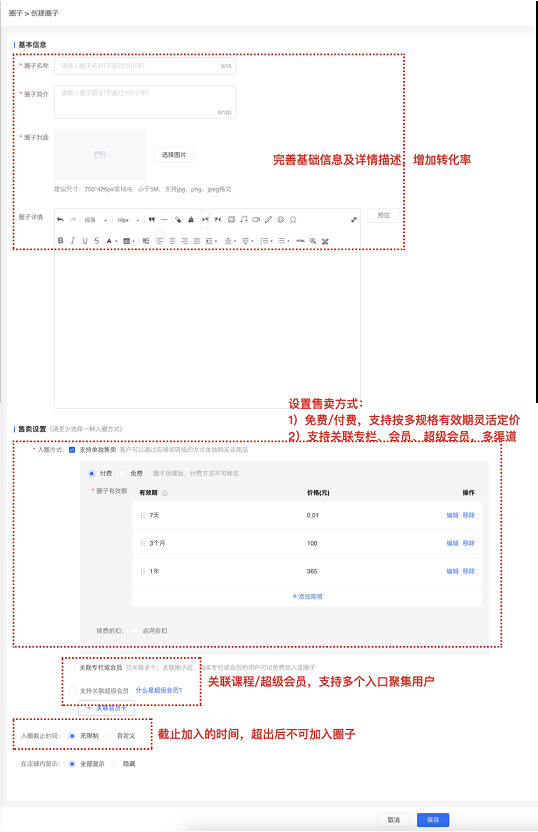Click 圈子 in the breadcrumb

15,13
